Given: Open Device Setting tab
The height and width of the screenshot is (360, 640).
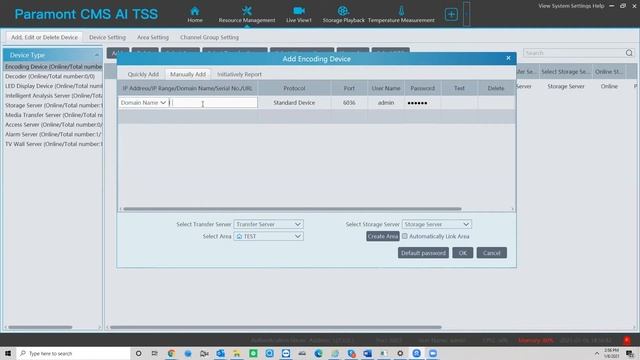Looking at the screenshot, I should (107, 37).
